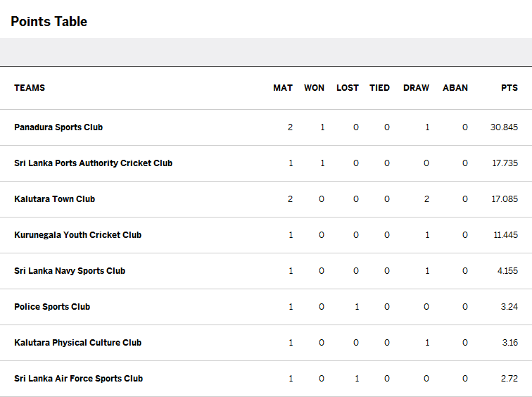Click the TIED column header

[x=379, y=88]
